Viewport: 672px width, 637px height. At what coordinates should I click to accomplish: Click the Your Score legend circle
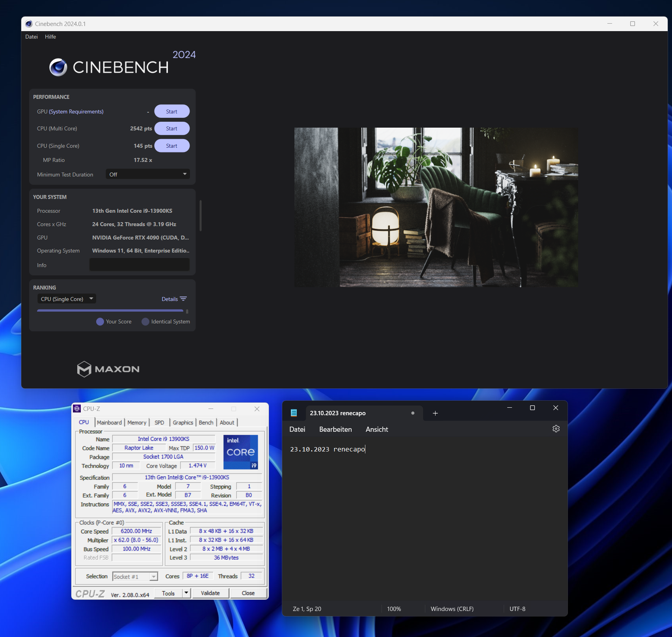point(100,321)
